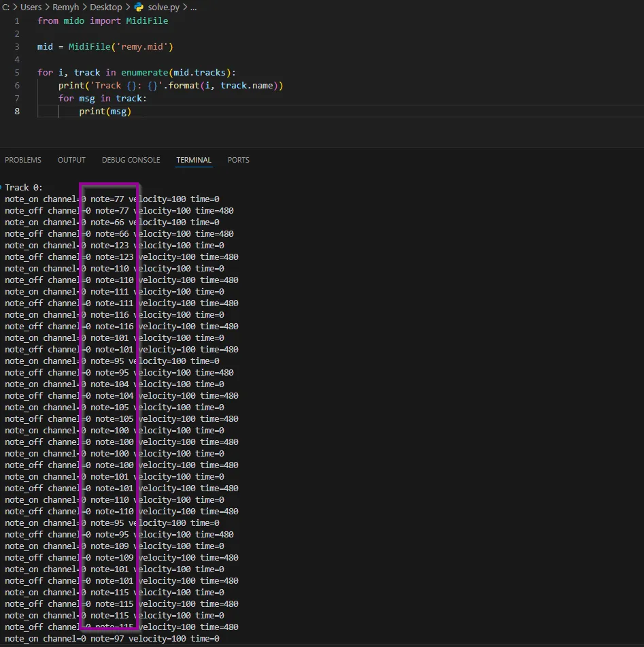Image resolution: width=644 pixels, height=647 pixels.
Task: Open the Users breadcrumb folder
Action: [31, 7]
